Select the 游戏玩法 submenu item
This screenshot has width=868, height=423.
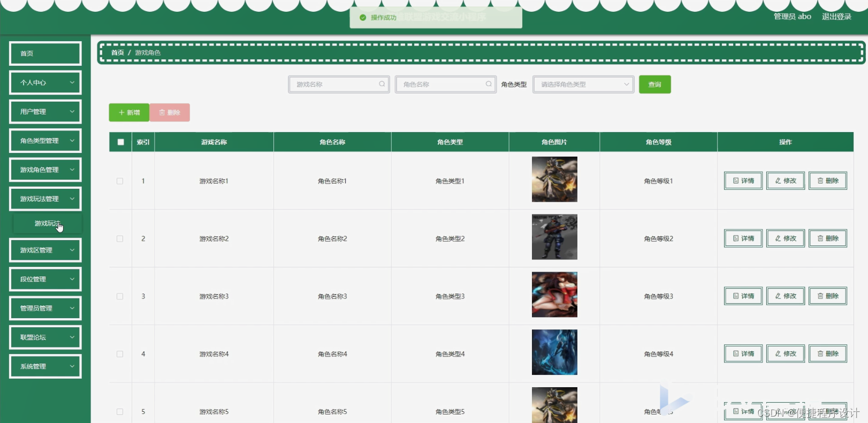pyautogui.click(x=47, y=224)
